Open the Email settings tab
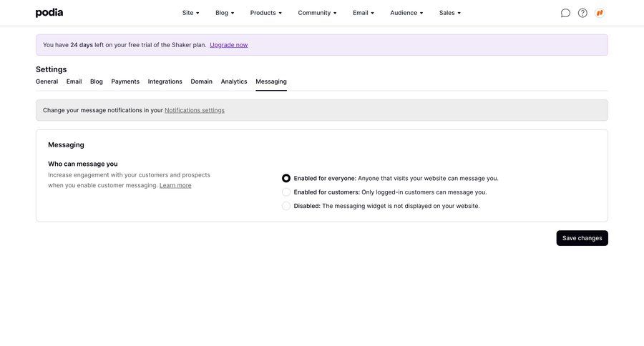The width and height of the screenshot is (644, 346). pos(74,81)
